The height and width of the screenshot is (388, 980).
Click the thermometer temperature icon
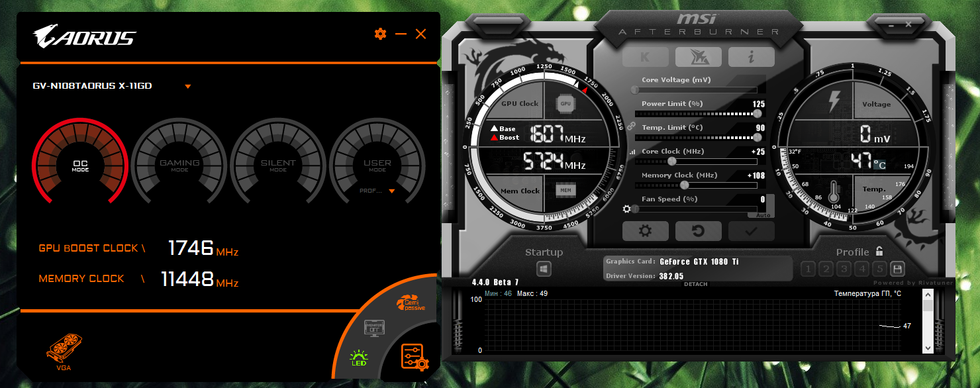tap(834, 191)
